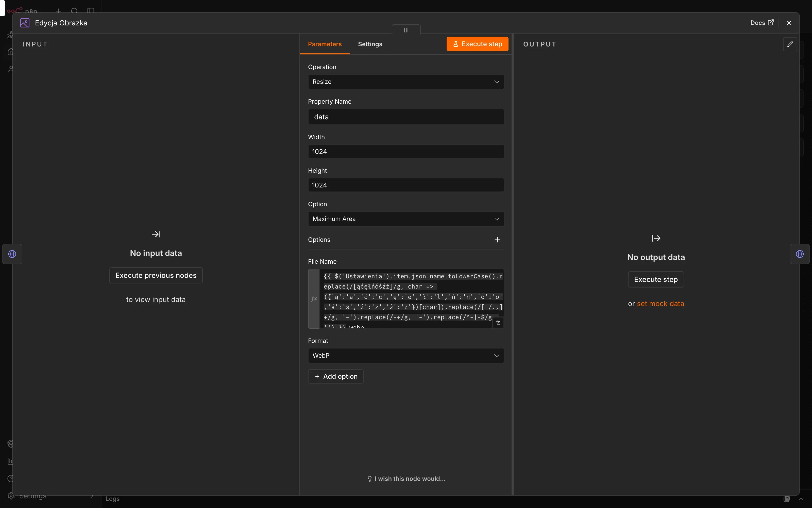Close the node editor panel
Viewport: 812px width, 508px height.
(x=789, y=23)
